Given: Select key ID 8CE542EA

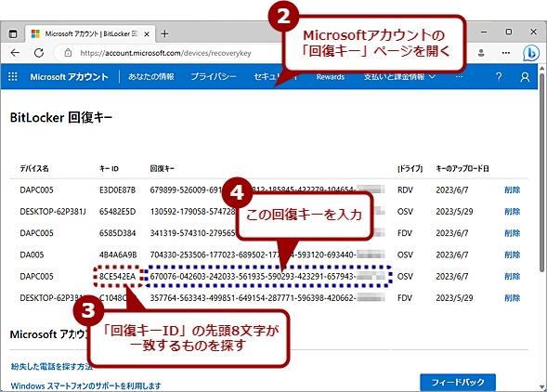Looking at the screenshot, I should [x=118, y=277].
